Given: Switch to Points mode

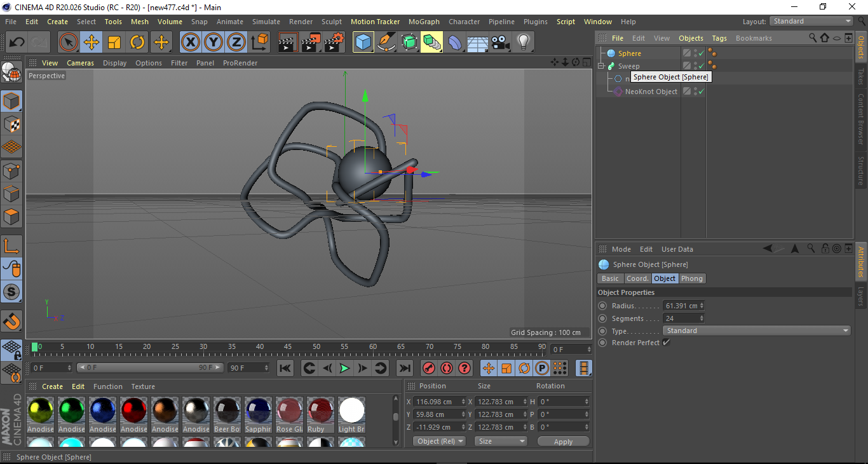Looking at the screenshot, I should pyautogui.click(x=11, y=170).
